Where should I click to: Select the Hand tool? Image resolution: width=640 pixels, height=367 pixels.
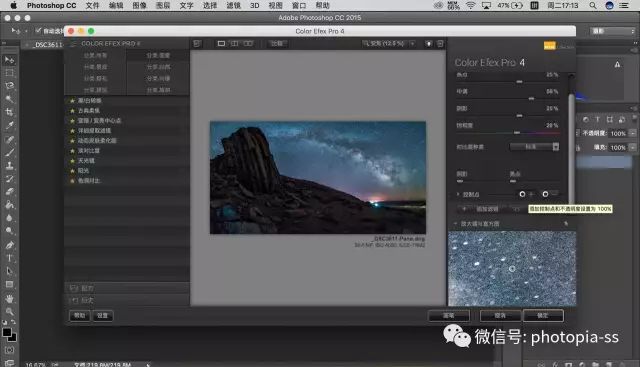click(x=9, y=298)
